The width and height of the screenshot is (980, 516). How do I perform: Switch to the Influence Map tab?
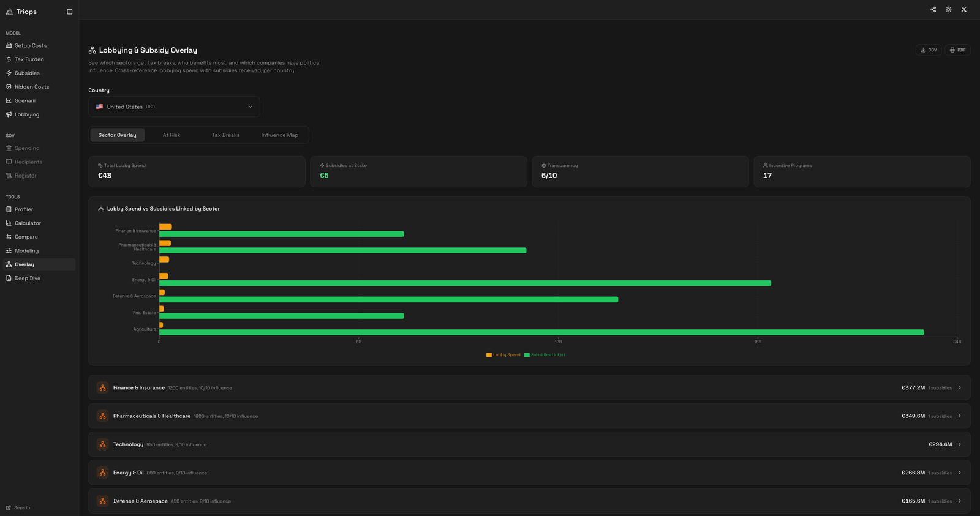tap(279, 135)
